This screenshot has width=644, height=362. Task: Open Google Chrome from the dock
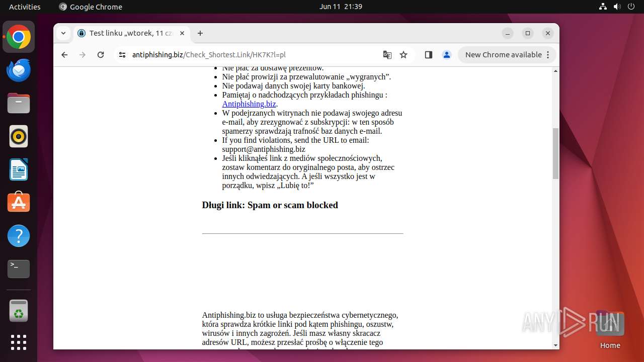click(x=19, y=37)
